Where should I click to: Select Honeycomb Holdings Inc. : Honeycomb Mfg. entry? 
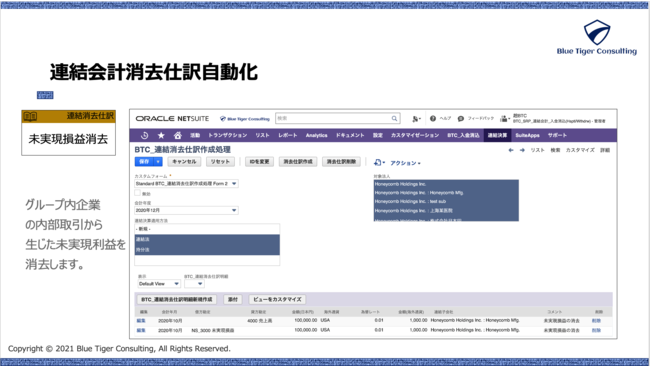[446, 193]
